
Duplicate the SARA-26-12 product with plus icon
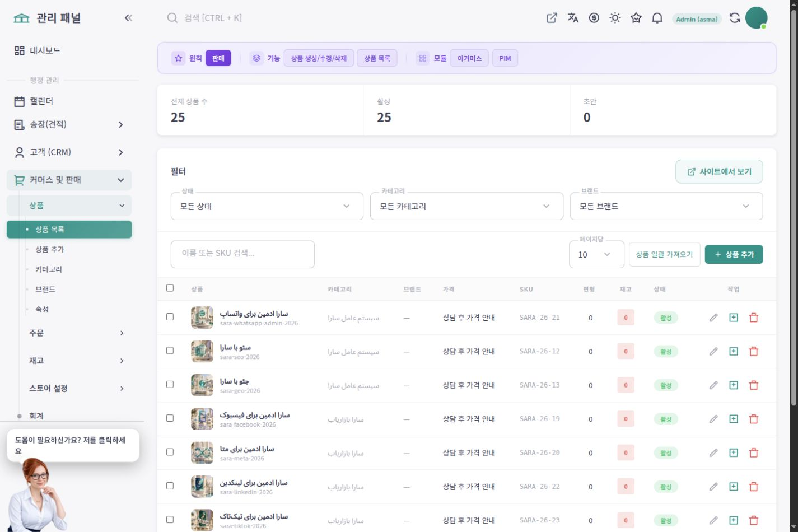[x=734, y=351]
